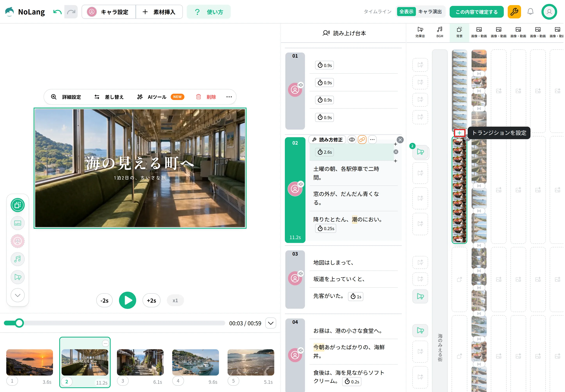Open the orange wrench settings button

(x=514, y=12)
